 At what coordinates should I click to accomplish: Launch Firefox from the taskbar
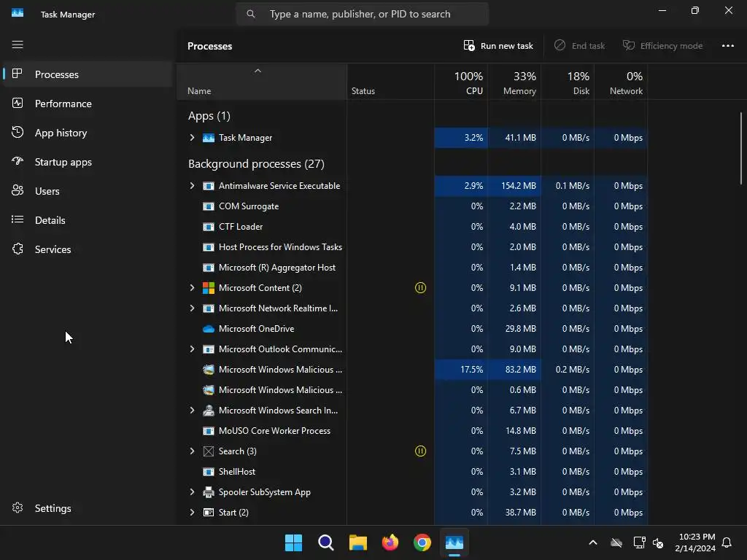tap(390, 542)
